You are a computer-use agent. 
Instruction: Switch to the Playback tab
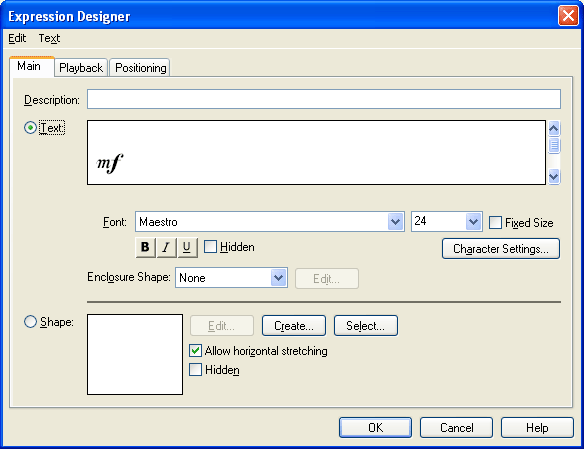[x=81, y=68]
